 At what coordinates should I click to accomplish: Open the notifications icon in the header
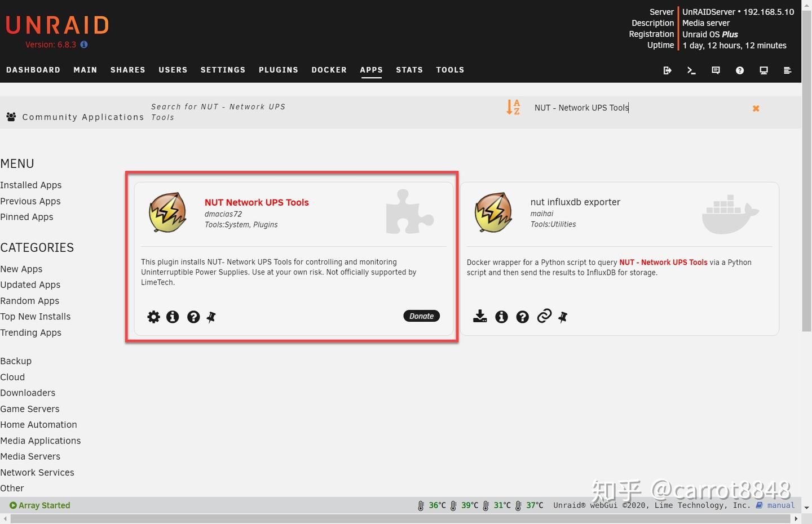coord(716,70)
